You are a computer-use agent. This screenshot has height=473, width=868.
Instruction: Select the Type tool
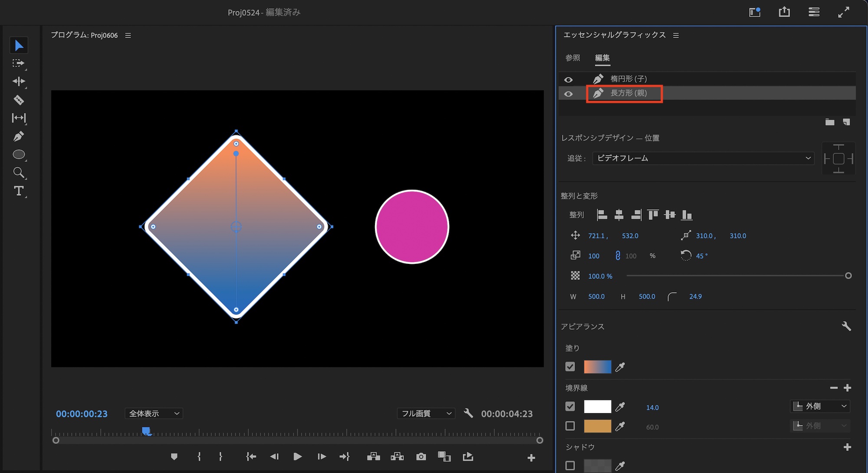tap(18, 191)
